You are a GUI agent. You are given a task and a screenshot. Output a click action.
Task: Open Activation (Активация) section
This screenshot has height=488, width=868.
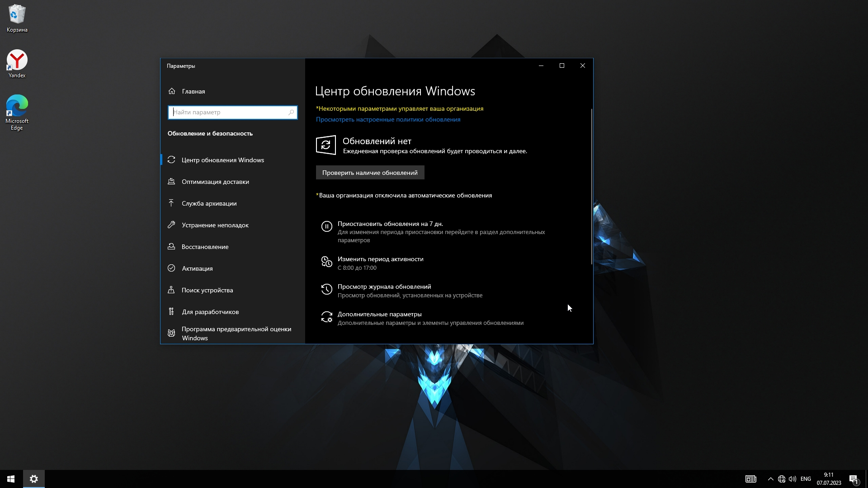(x=197, y=268)
